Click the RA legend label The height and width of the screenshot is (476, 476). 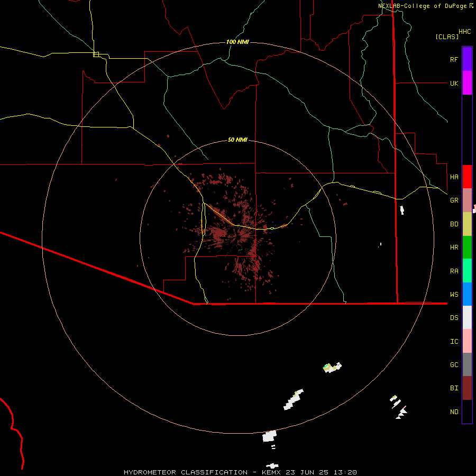[454, 271]
